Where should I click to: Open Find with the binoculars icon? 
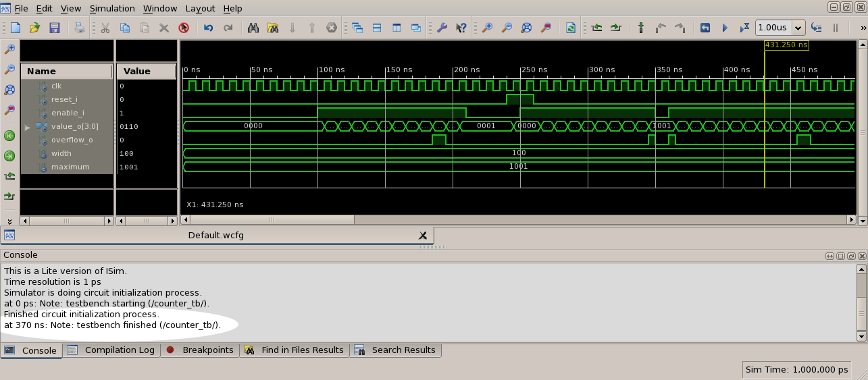tap(254, 28)
